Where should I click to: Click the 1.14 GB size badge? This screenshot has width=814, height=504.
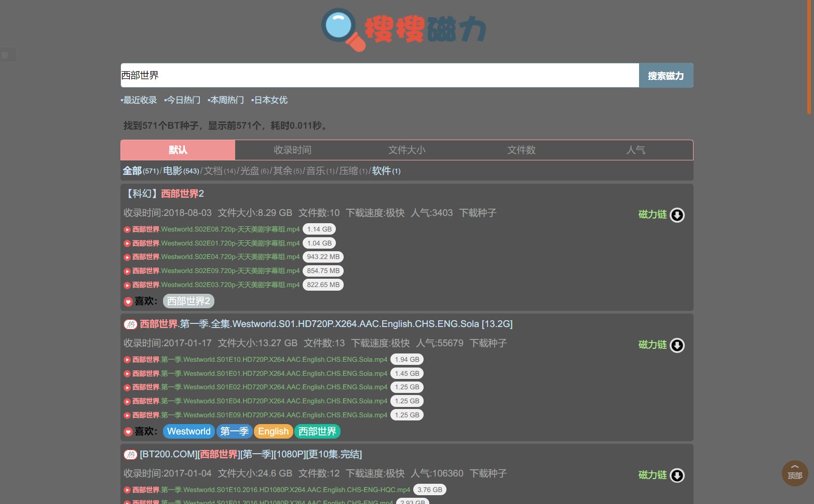click(x=319, y=229)
